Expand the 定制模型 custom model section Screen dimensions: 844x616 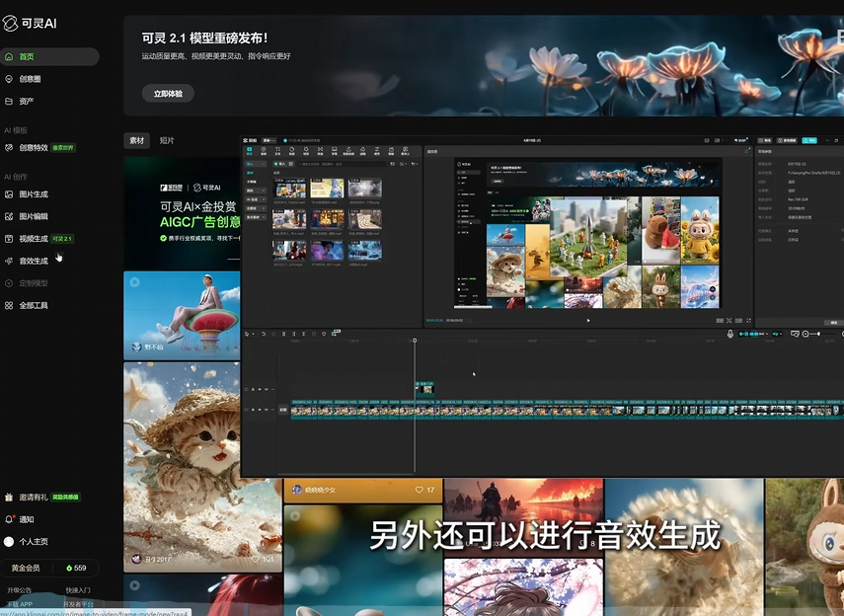33,282
